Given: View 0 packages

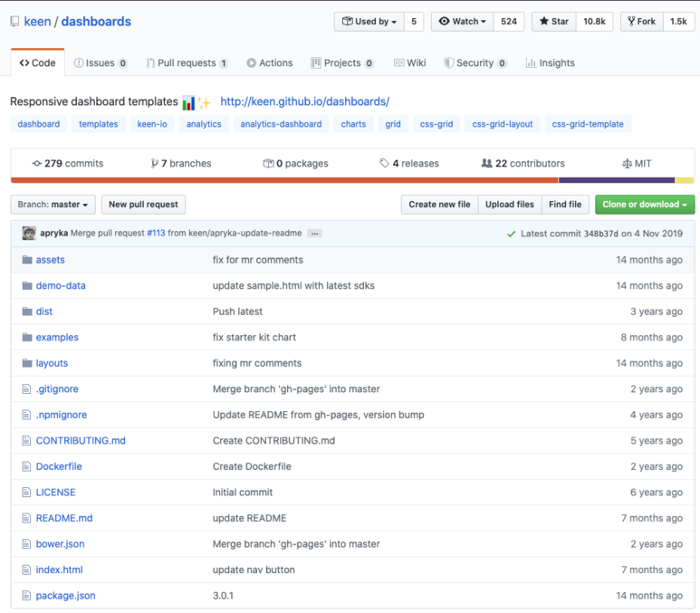Looking at the screenshot, I should [296, 164].
